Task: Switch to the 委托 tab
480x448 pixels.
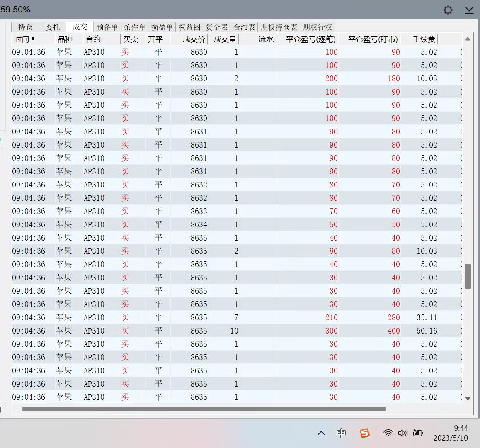Action: click(53, 27)
